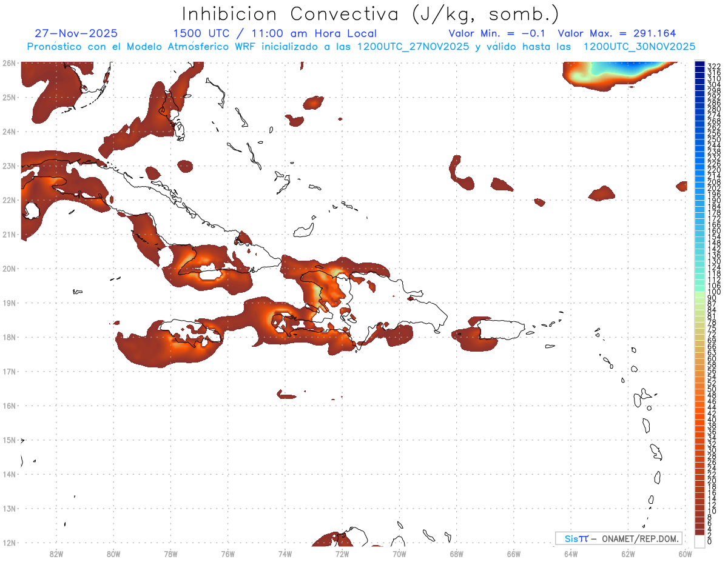728x562 pixels.
Task: Click the color bar value 100 label
Action: tap(714, 292)
